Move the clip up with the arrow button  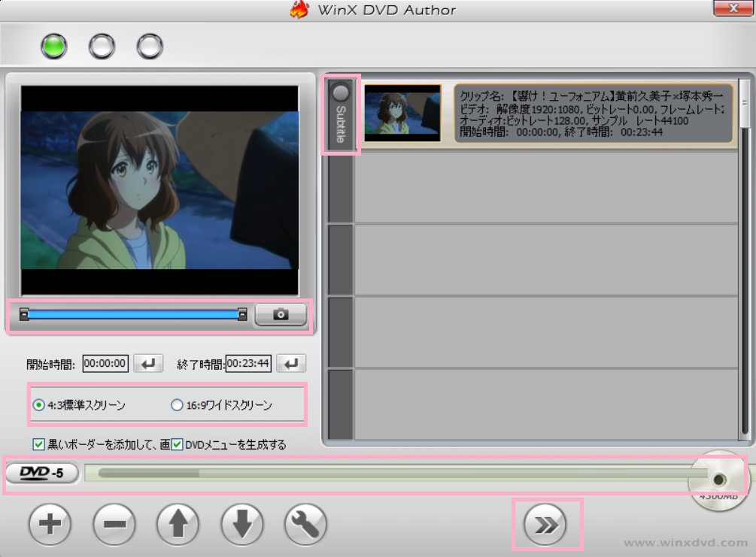coord(178,524)
